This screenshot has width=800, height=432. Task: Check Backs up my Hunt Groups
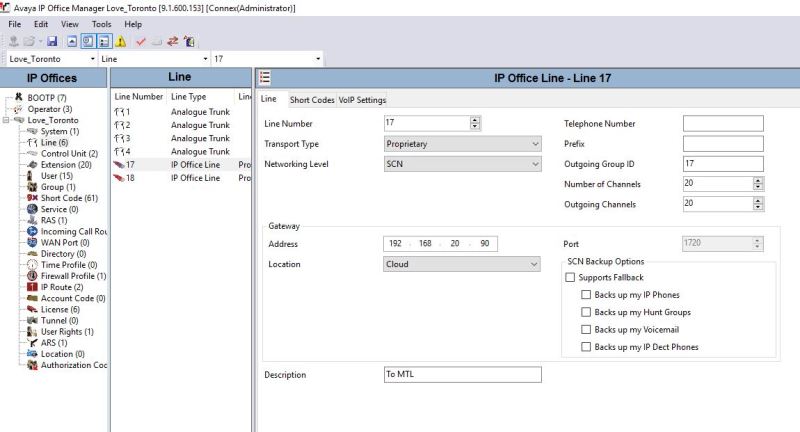point(586,312)
